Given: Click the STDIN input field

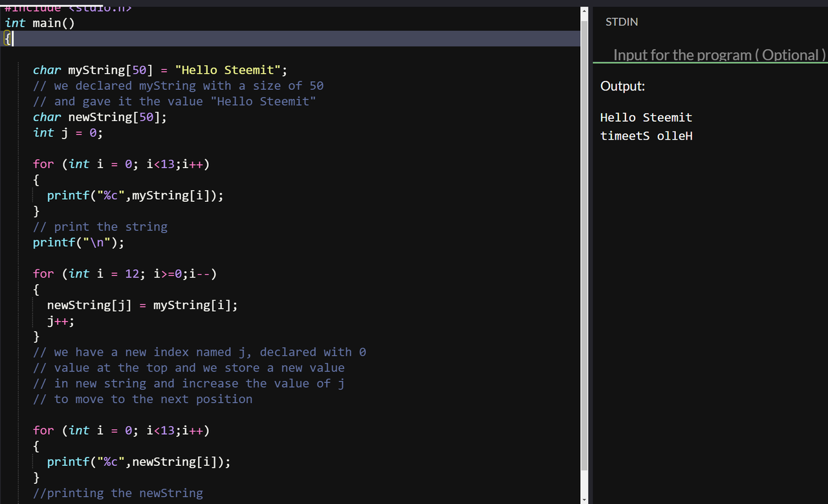Looking at the screenshot, I should [x=710, y=54].
